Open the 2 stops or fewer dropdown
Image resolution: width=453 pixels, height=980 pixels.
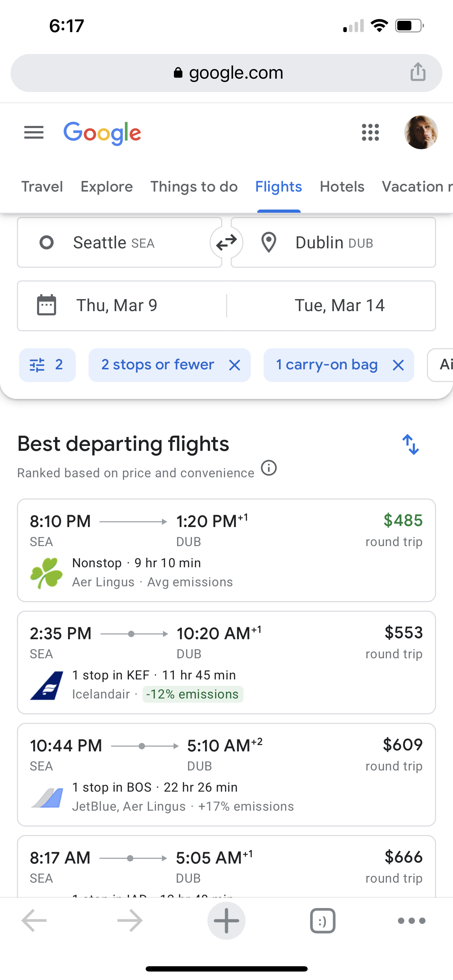pos(157,365)
